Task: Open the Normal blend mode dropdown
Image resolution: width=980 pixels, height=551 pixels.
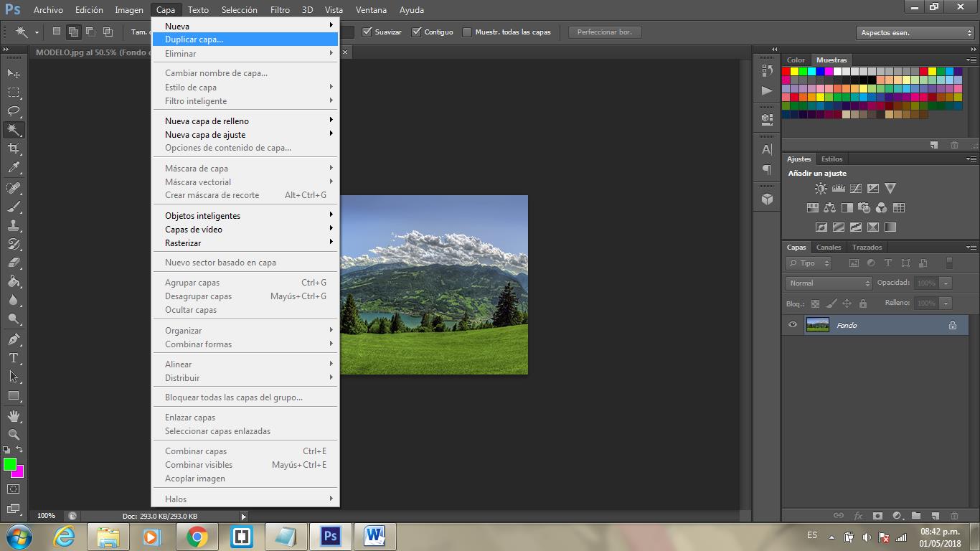Action: (x=829, y=283)
